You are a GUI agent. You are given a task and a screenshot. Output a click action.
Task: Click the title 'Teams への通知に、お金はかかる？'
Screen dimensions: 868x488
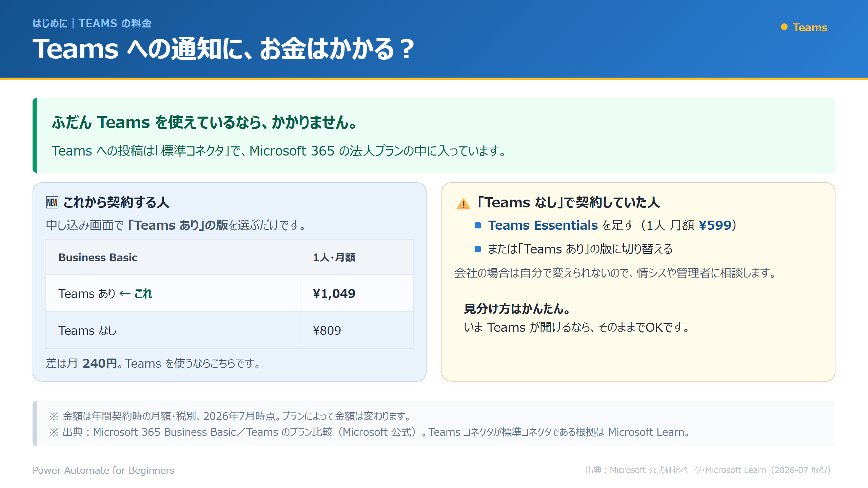coord(224,49)
